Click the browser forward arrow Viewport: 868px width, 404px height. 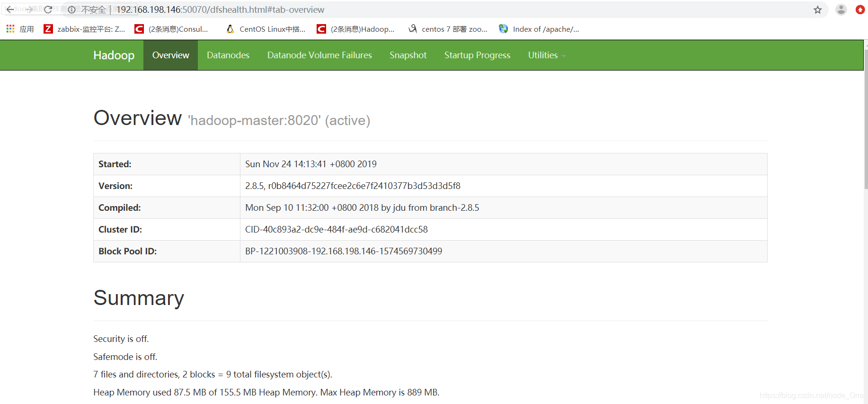(x=29, y=9)
